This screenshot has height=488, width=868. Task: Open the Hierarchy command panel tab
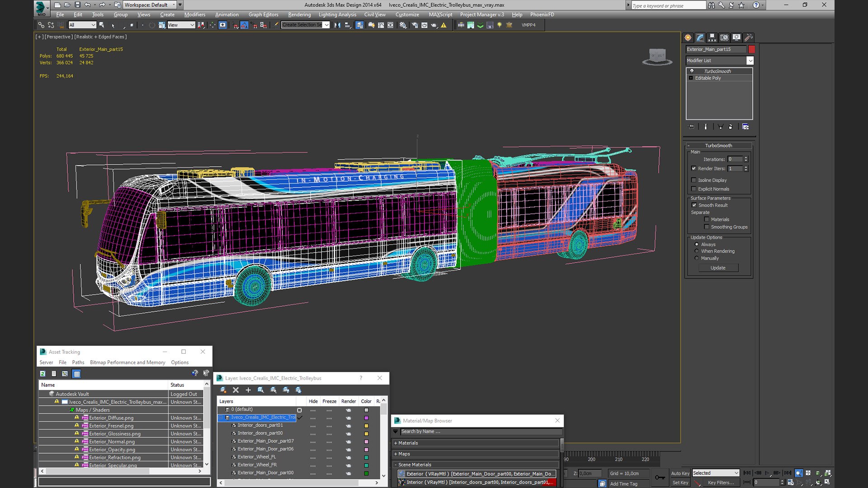point(712,38)
